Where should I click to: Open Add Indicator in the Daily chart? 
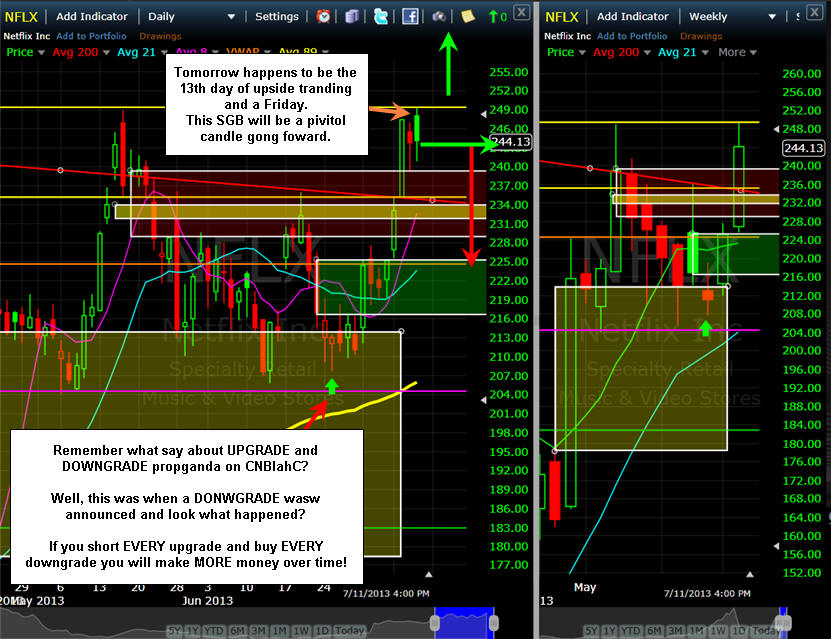tap(92, 16)
